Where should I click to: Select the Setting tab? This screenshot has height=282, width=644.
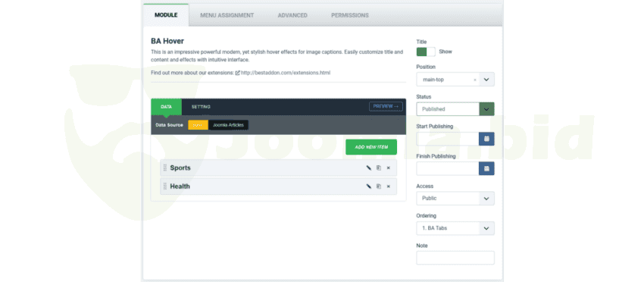[x=201, y=107]
